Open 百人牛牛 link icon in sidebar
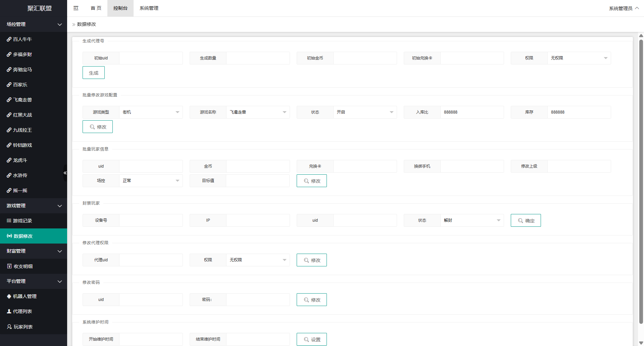The width and height of the screenshot is (644, 346). click(9, 39)
